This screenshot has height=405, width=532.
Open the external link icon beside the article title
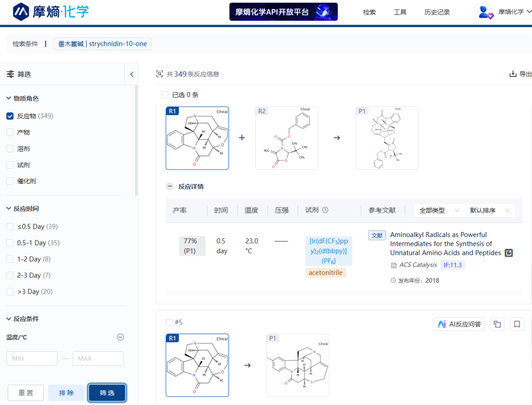(x=509, y=253)
